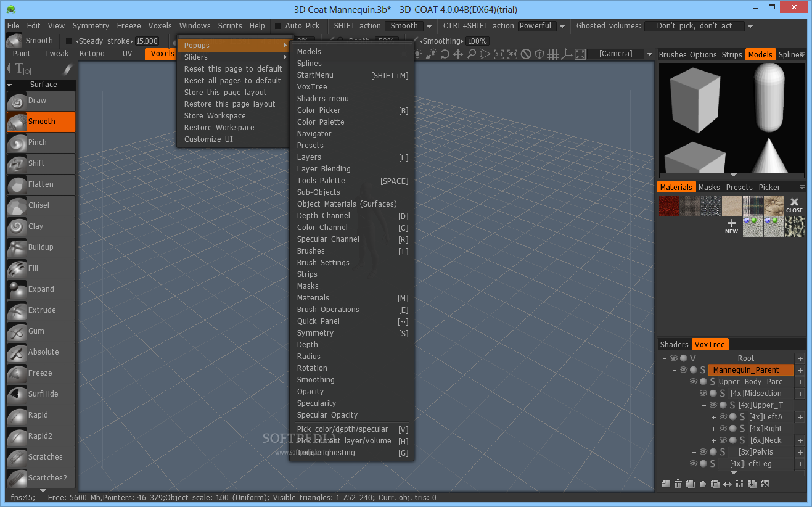Image resolution: width=812 pixels, height=507 pixels.
Task: Toggle visibility of [4x]LeftLeg
Action: point(694,464)
